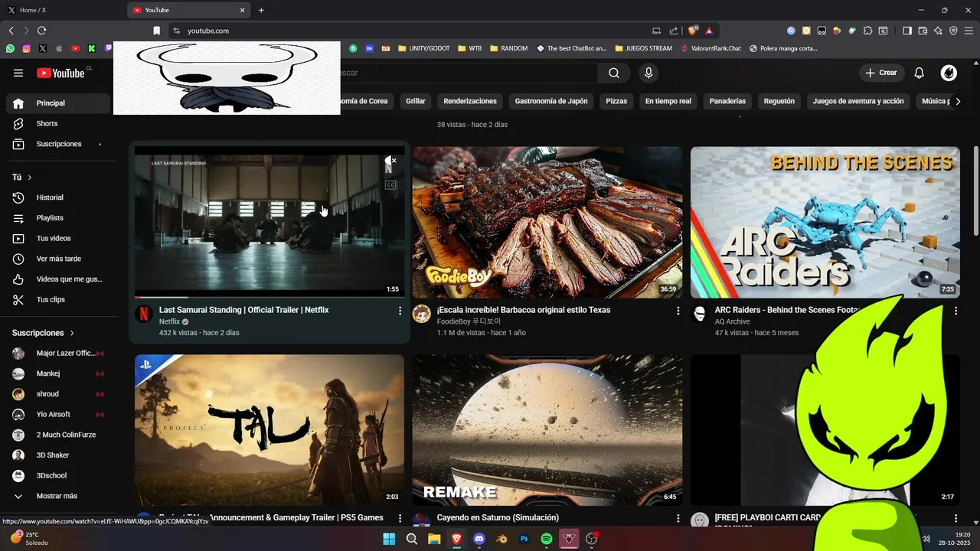Screen dimensions: 980x551
Task: Select the Renderizaciones filter chip
Action: point(470,101)
